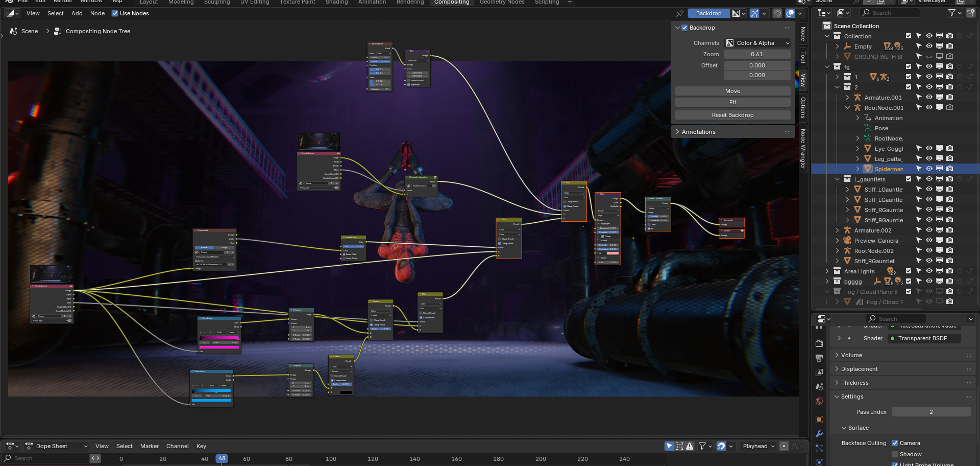Open the Marker menu in Dope Sheet
Screen dimensions: 980x466
(x=150, y=446)
